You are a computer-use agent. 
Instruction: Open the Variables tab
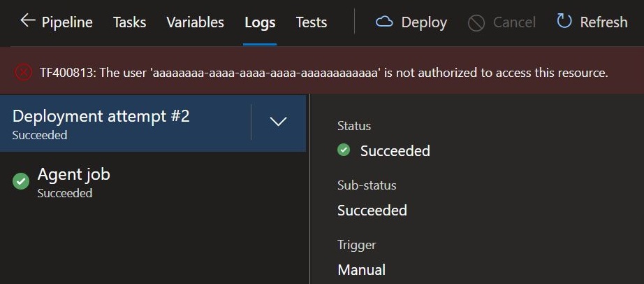tap(195, 22)
